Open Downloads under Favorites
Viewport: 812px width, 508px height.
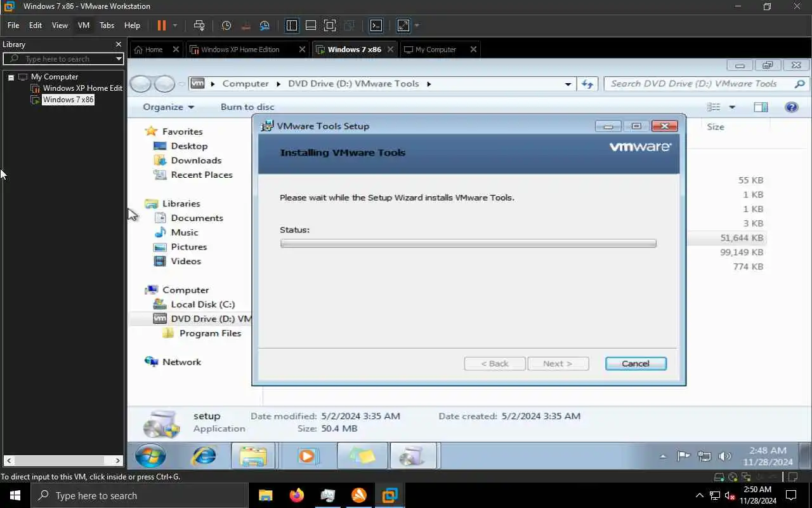click(196, 161)
